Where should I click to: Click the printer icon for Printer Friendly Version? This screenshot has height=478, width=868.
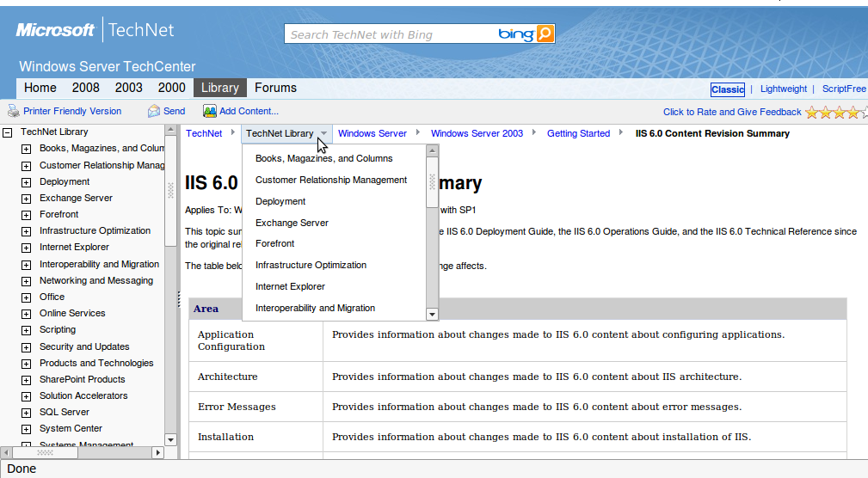click(13, 111)
